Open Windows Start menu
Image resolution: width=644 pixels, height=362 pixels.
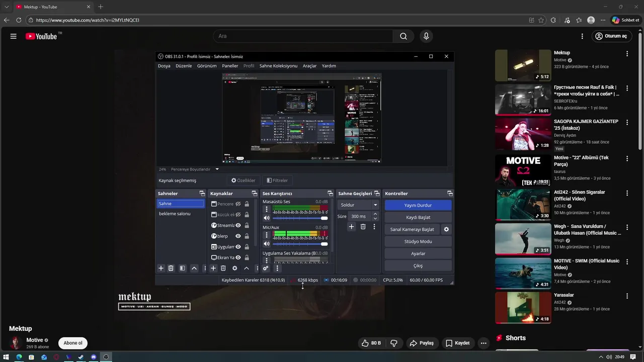point(6,357)
